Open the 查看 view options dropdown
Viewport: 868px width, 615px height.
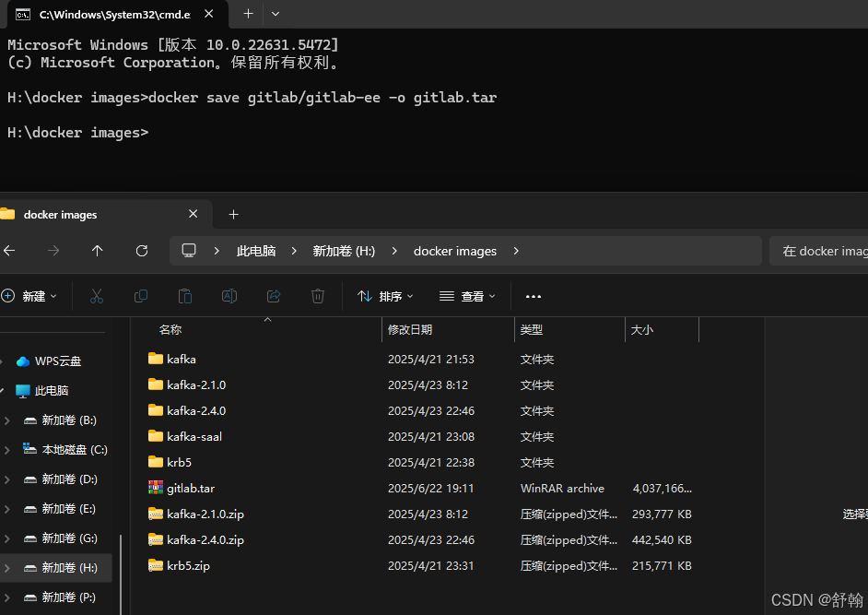pos(468,295)
